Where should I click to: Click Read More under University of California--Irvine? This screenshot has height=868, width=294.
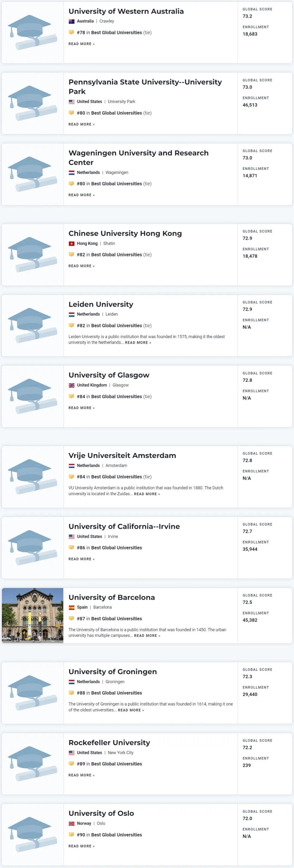pyautogui.click(x=81, y=559)
